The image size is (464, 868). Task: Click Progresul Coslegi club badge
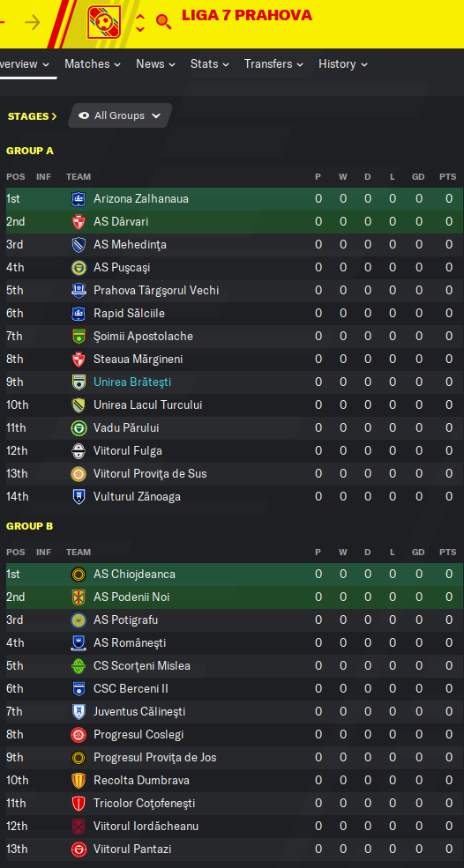point(79,735)
